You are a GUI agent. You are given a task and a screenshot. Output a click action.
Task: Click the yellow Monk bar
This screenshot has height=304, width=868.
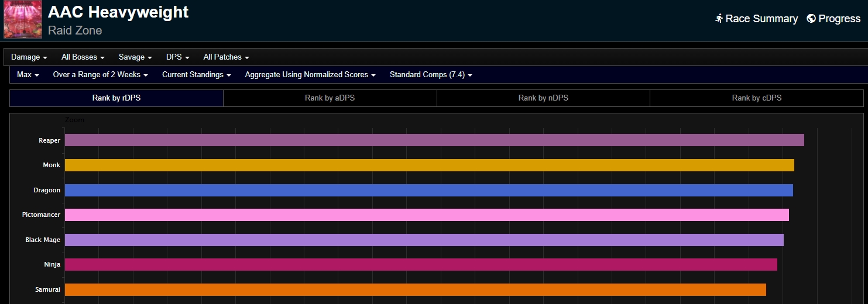(x=430, y=165)
